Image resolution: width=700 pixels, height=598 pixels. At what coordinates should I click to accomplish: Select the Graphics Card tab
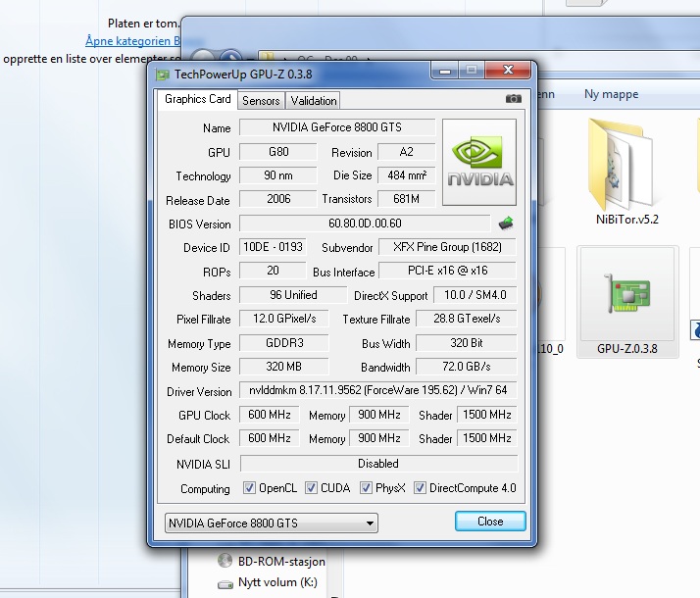click(198, 99)
